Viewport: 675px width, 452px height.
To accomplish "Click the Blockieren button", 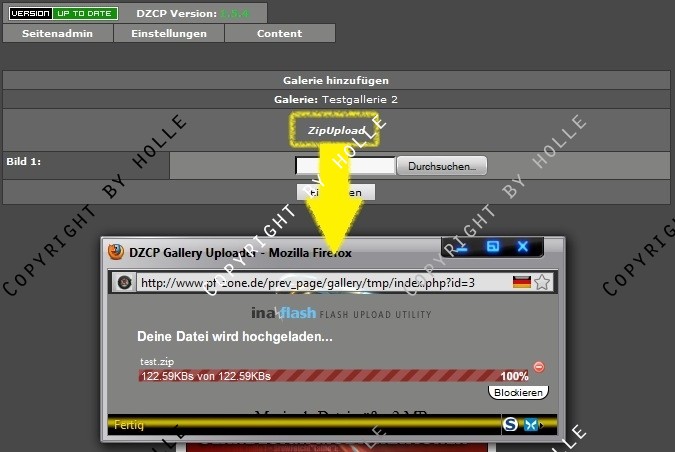I will pos(518,392).
